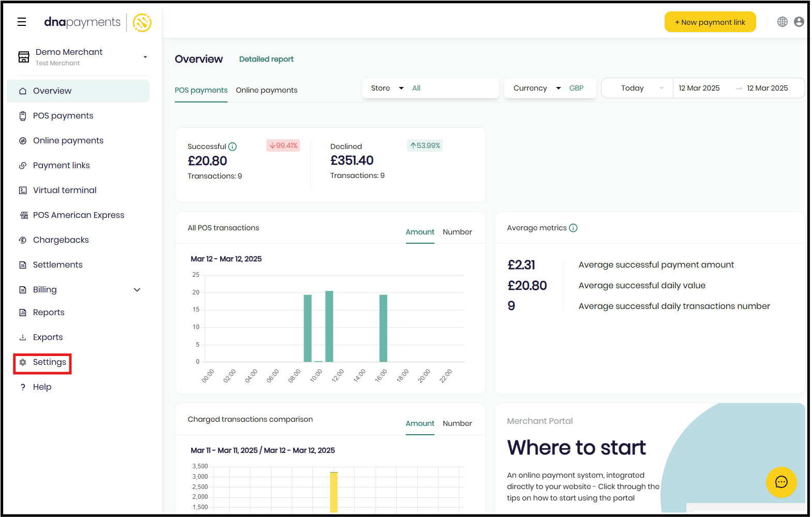Open the language globe icon
This screenshot has width=812, height=517.
tap(783, 22)
